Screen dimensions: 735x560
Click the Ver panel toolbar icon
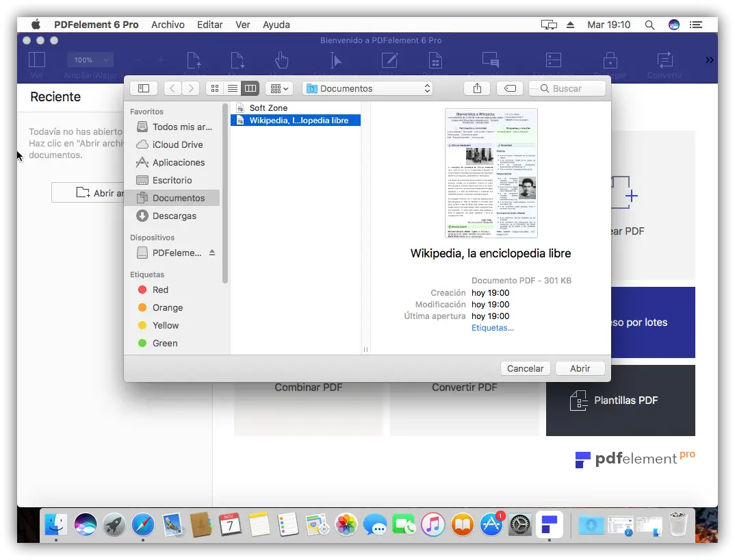pos(36,60)
